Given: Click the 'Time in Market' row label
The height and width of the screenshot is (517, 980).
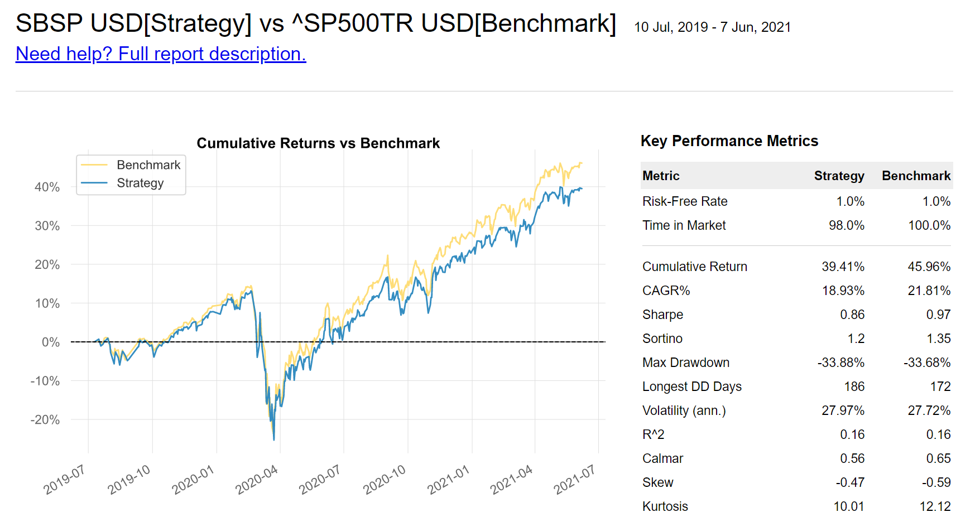Looking at the screenshot, I should (x=684, y=225).
